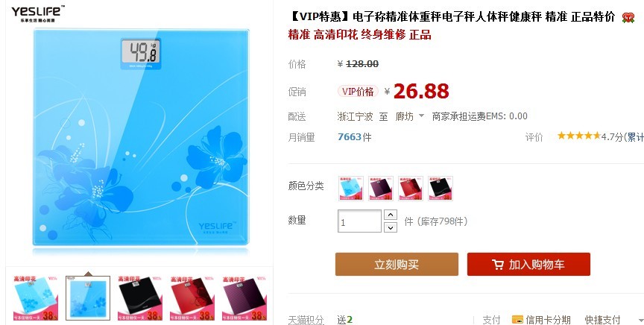Click the shopping cart icon in red button
This screenshot has width=644, height=325.
coord(498,265)
